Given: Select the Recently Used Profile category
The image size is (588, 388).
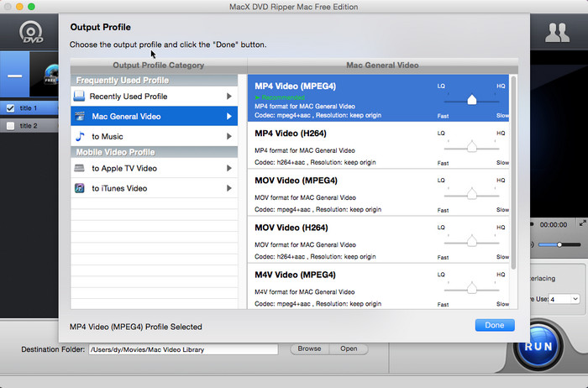Looking at the screenshot, I should [154, 97].
